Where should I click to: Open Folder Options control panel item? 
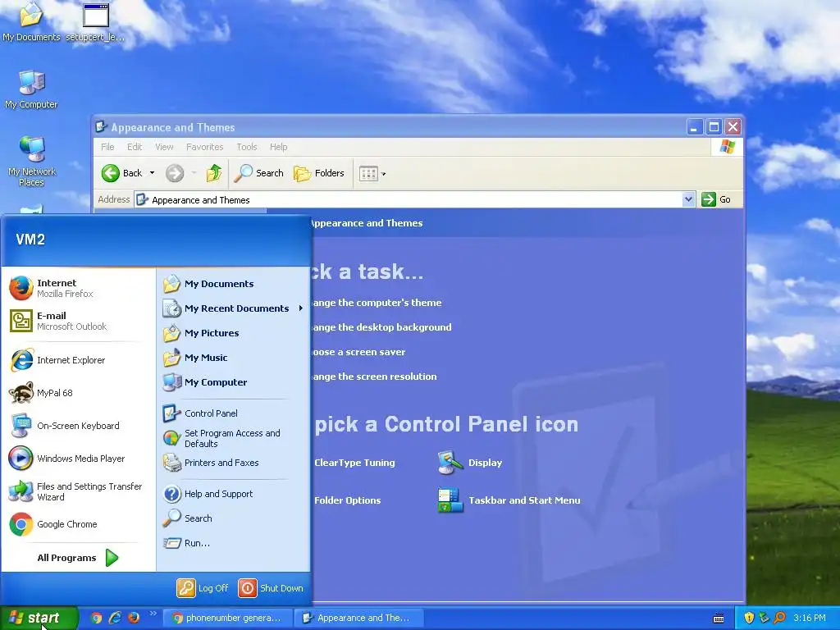[x=347, y=500]
